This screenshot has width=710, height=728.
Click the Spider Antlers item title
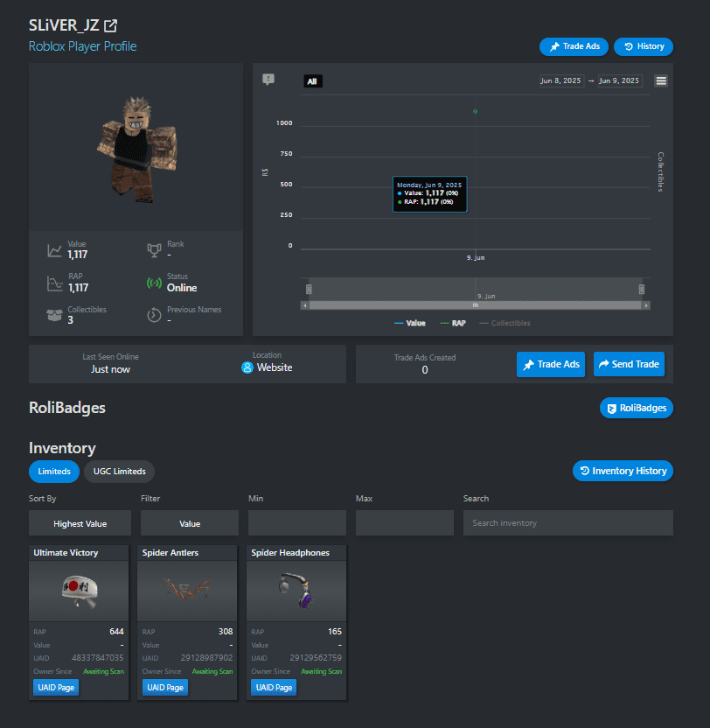171,552
